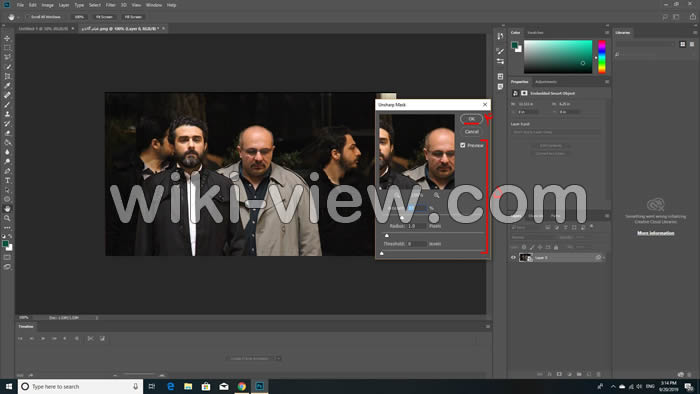Open Microsoft Edge from the taskbar
This screenshot has height=394, width=700.
pos(171,386)
